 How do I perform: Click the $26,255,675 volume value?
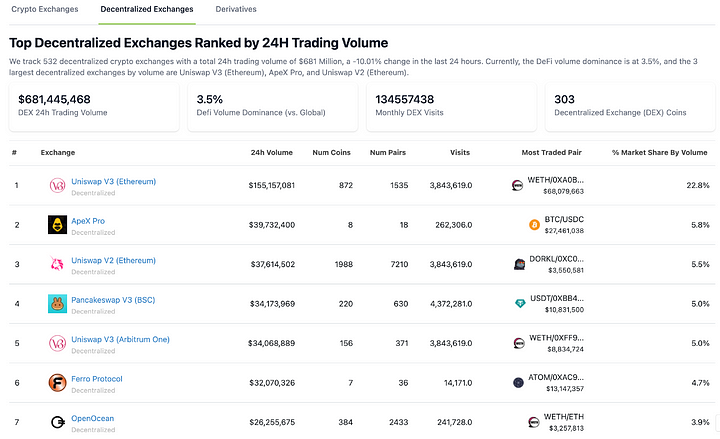click(x=272, y=422)
